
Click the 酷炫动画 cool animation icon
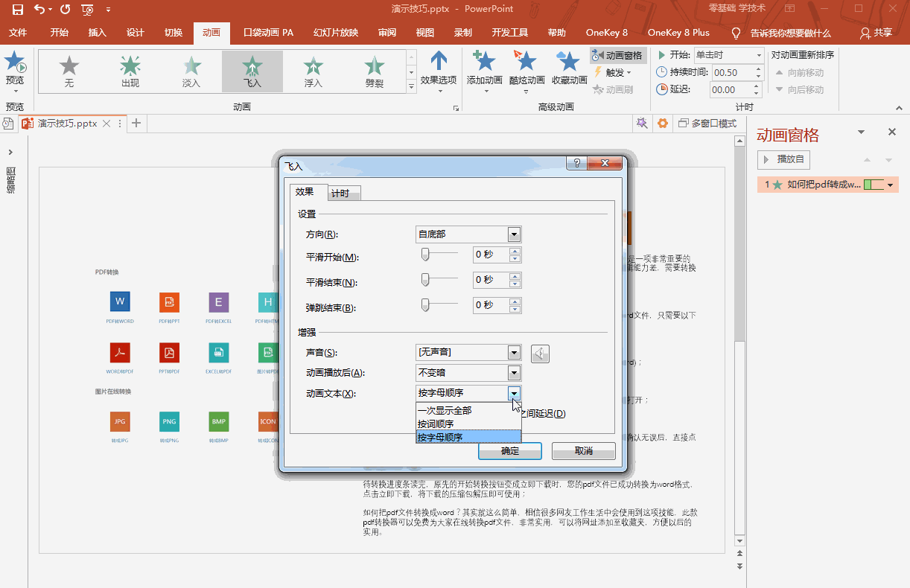pos(526,61)
